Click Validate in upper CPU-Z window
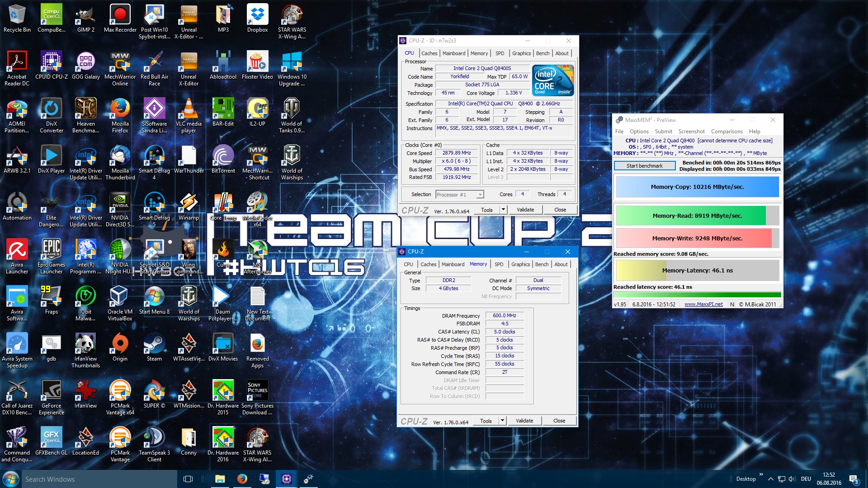This screenshot has width=868, height=488. 525,210
